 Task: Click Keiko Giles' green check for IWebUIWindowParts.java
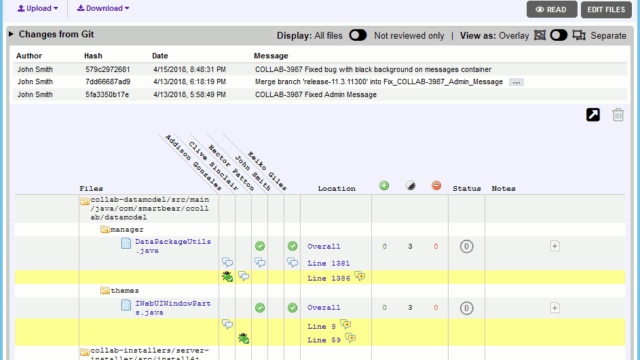pyautogui.click(x=292, y=308)
